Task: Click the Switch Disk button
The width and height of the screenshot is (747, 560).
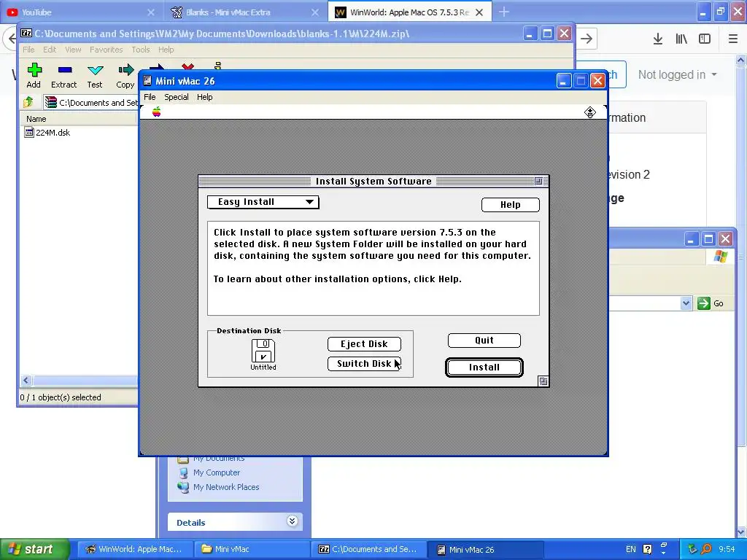Action: (364, 364)
